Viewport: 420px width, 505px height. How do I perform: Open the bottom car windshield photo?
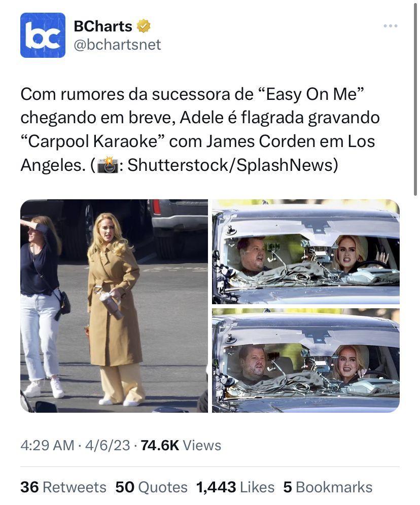pos(306,360)
